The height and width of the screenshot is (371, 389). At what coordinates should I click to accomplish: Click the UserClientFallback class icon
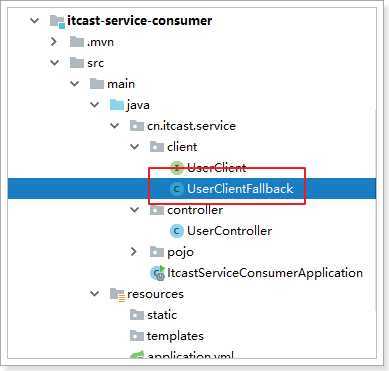[177, 189]
